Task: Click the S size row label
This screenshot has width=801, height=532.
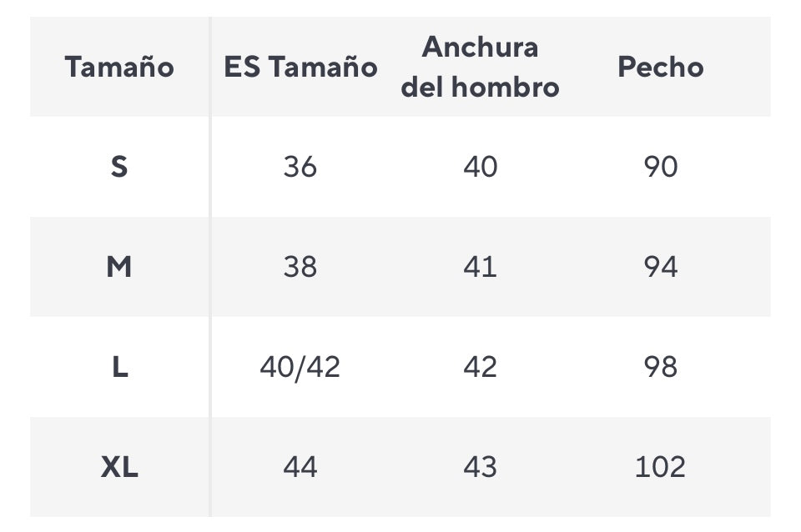Action: tap(119, 167)
